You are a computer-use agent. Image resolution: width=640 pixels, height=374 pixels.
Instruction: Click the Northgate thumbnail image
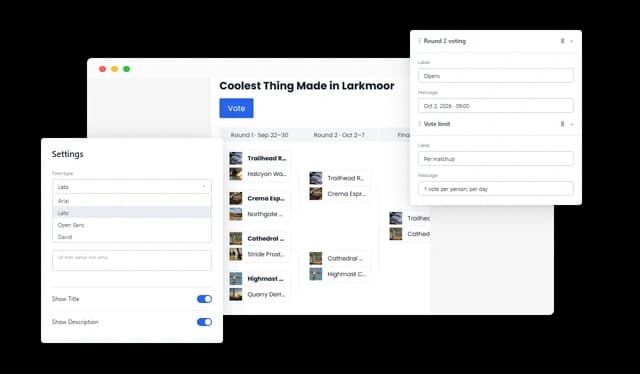236,214
